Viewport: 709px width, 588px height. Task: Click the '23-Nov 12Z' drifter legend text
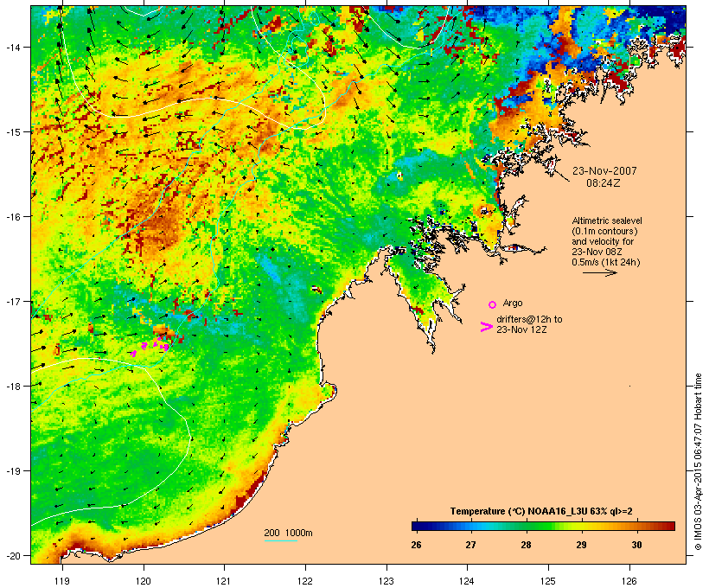[521, 329]
